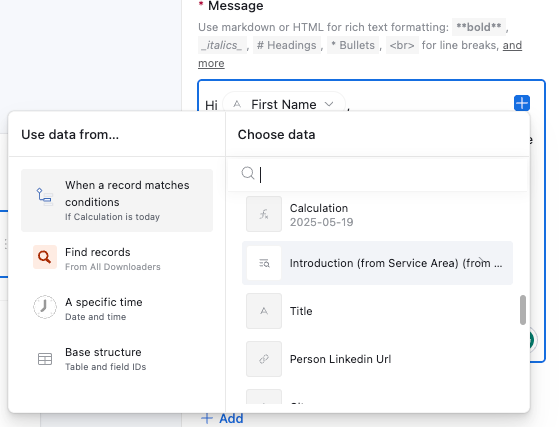The width and height of the screenshot is (560, 427).
Task: Click the Title text field icon
Action: pyautogui.click(x=264, y=311)
